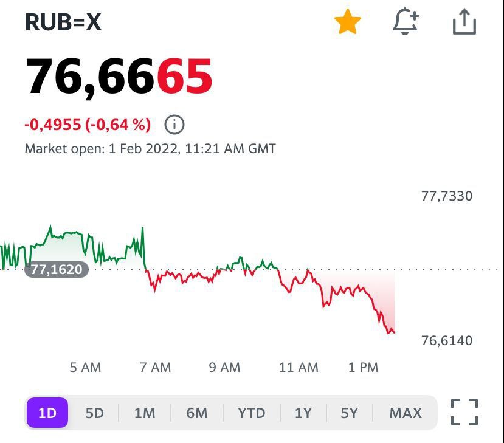Open the info icon beside price change
The width and height of the screenshot is (504, 443).
click(x=174, y=125)
